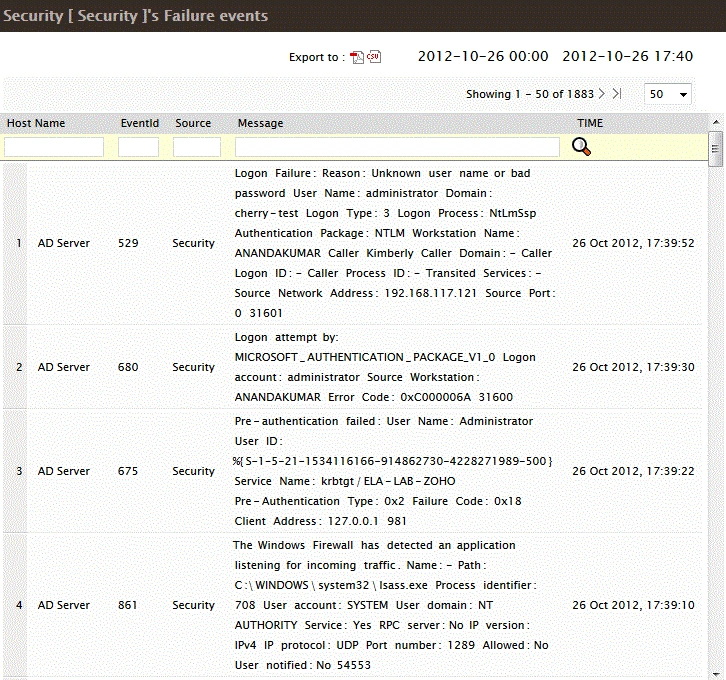Click Security source in event 861 row
The width and height of the screenshot is (726, 680).
point(194,605)
